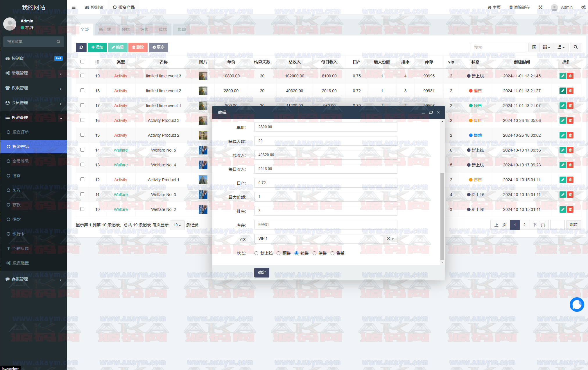
Task: Select the 停售 status radio button
Action: click(314, 253)
